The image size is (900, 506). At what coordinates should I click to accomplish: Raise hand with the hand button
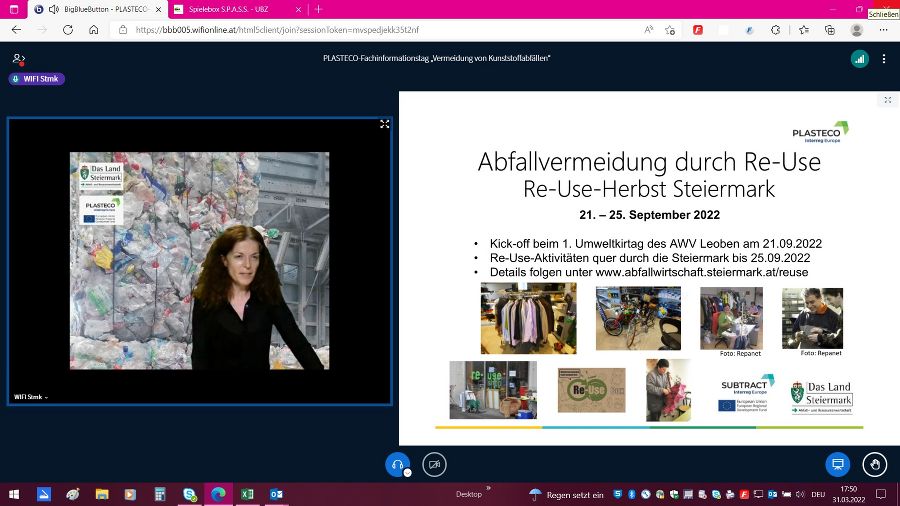[875, 464]
